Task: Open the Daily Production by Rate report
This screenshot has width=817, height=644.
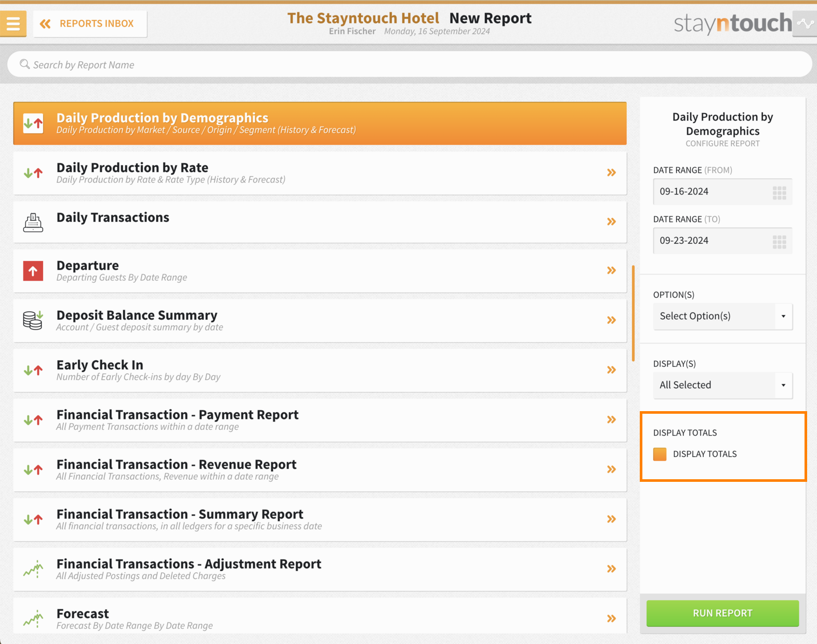Action: pyautogui.click(x=320, y=173)
